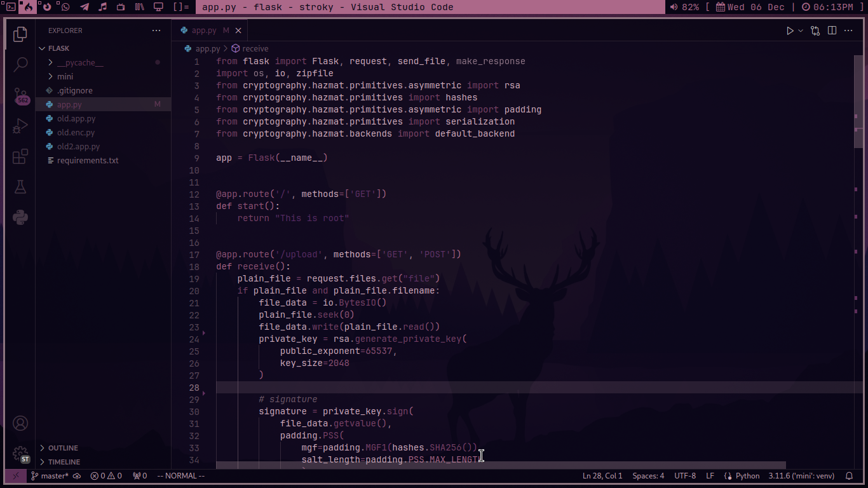
Task: Open the Run Python File dropdown arrow
Action: (801, 30)
